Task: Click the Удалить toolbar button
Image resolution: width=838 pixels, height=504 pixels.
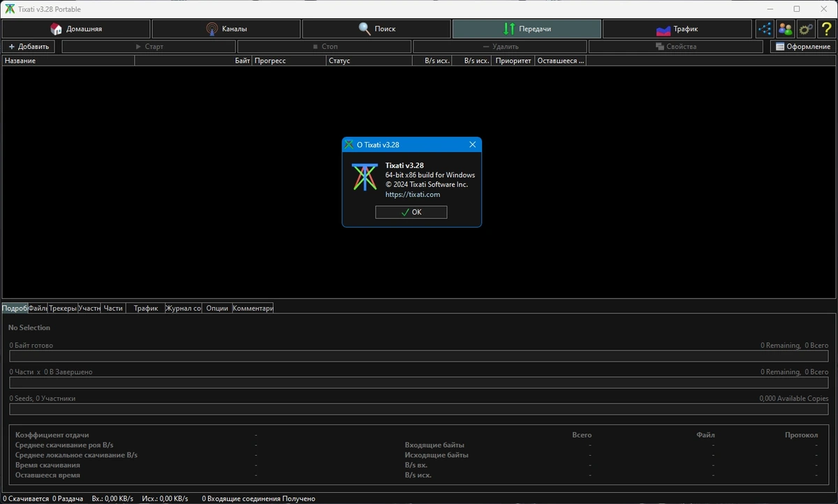Action: 500,47
